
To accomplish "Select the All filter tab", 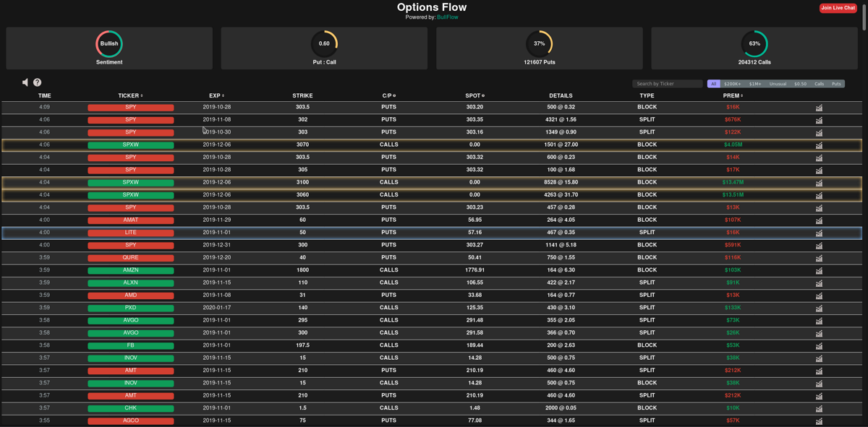I will [713, 84].
